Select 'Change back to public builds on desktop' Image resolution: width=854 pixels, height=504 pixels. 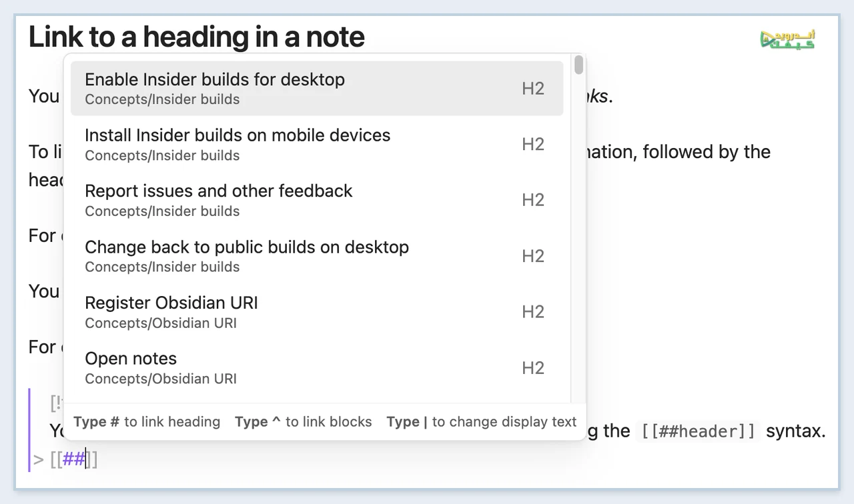click(x=317, y=256)
